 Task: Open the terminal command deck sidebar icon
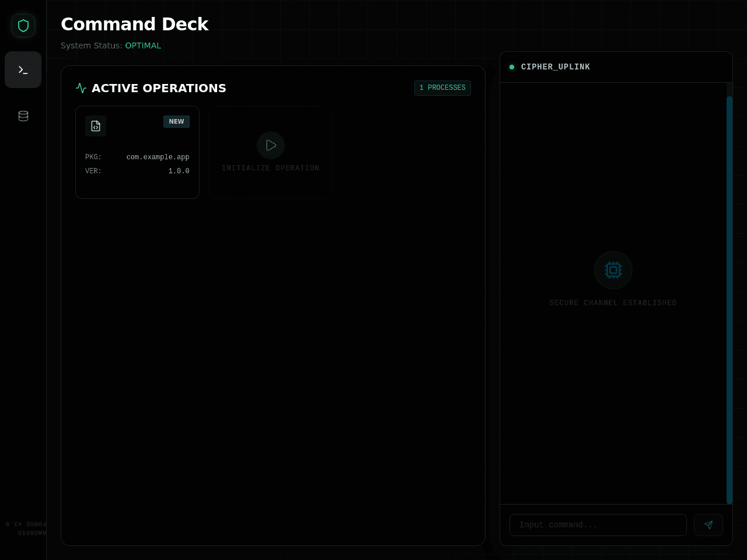pos(23,70)
